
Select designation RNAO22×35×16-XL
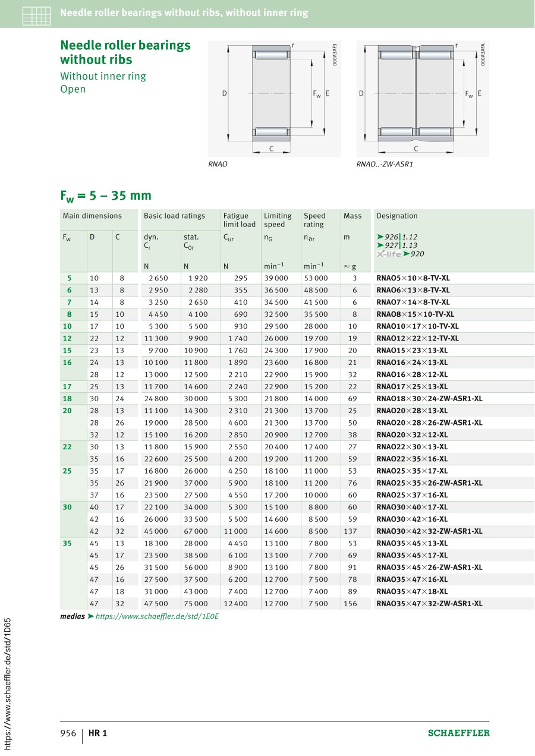coord(412,459)
